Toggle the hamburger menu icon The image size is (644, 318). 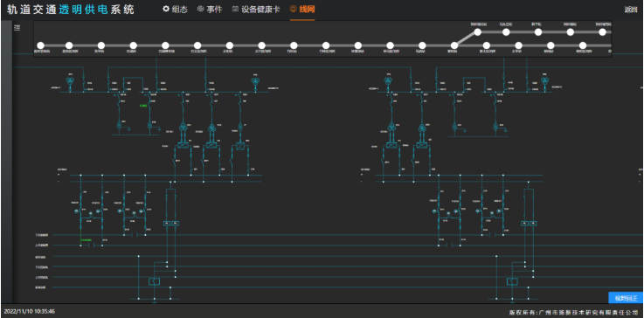tap(17, 28)
